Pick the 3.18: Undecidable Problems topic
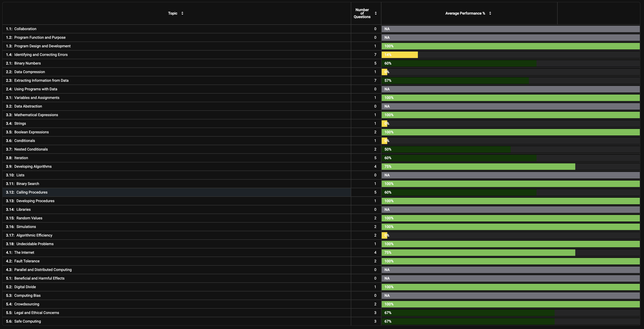 [30, 243]
